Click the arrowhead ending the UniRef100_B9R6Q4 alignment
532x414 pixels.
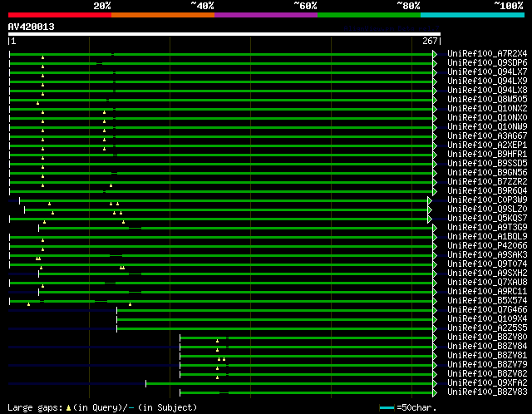pyautogui.click(x=434, y=191)
